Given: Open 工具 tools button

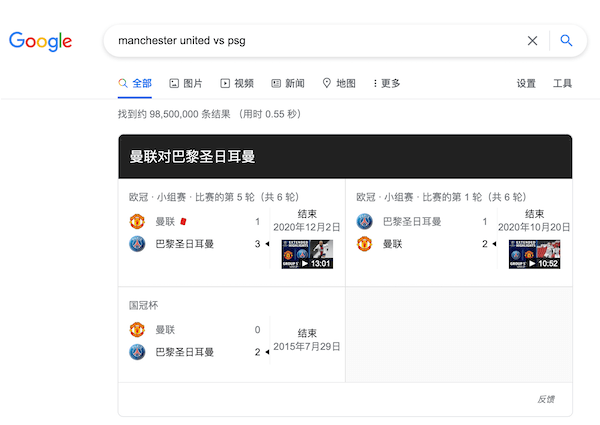Looking at the screenshot, I should pos(562,83).
